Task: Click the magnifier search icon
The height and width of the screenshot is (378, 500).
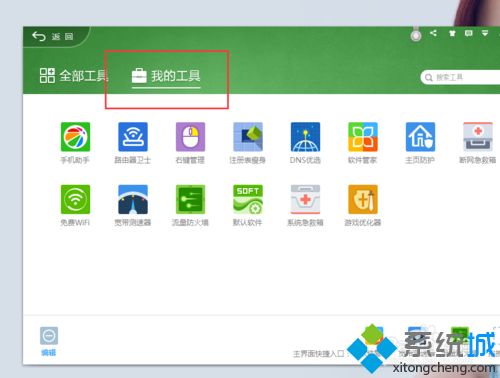Action: pos(429,78)
